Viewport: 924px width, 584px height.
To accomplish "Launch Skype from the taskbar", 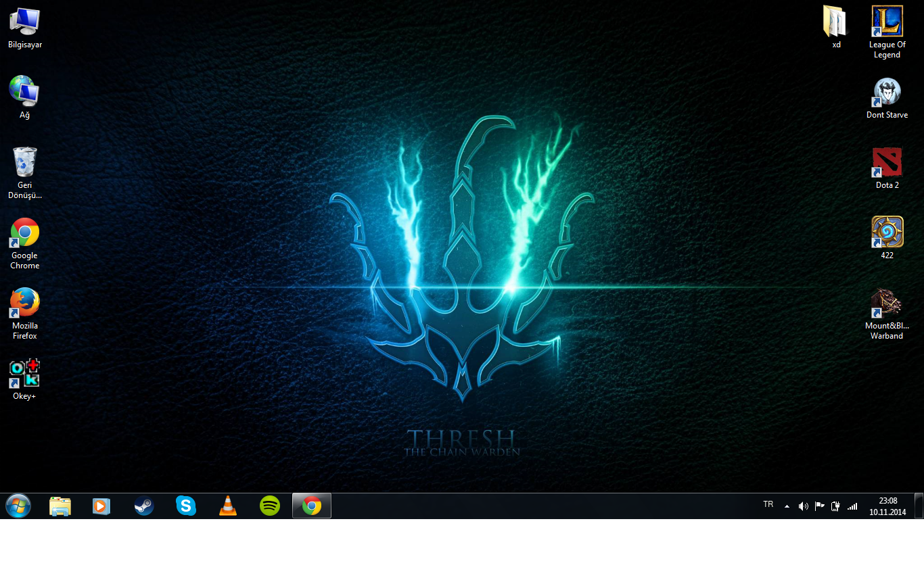I will pos(185,506).
